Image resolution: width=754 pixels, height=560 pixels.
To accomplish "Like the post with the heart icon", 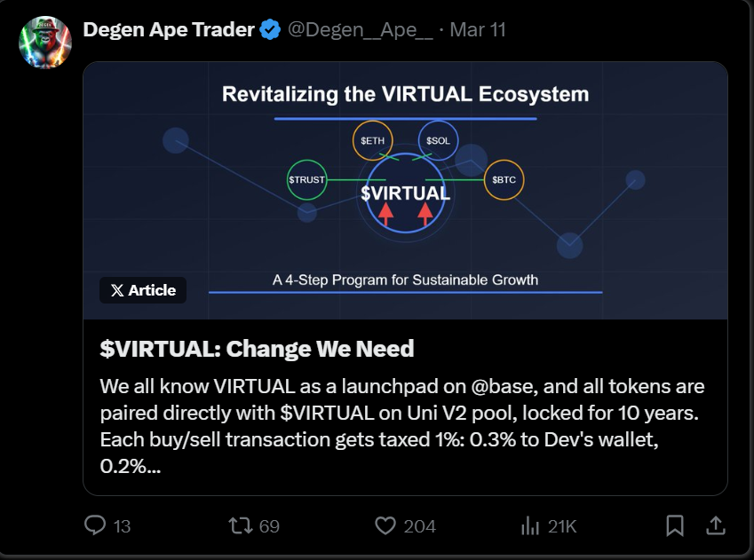I will tap(385, 525).
